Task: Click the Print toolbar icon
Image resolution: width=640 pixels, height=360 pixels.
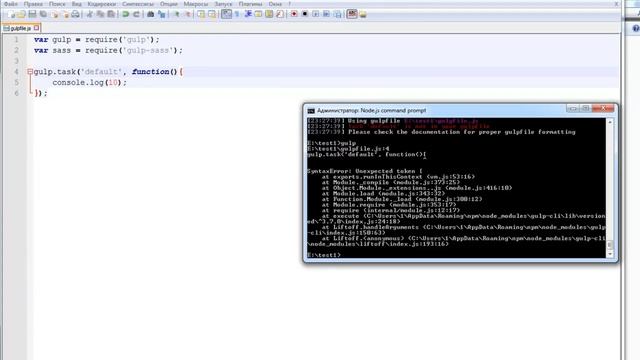Action: (76, 14)
